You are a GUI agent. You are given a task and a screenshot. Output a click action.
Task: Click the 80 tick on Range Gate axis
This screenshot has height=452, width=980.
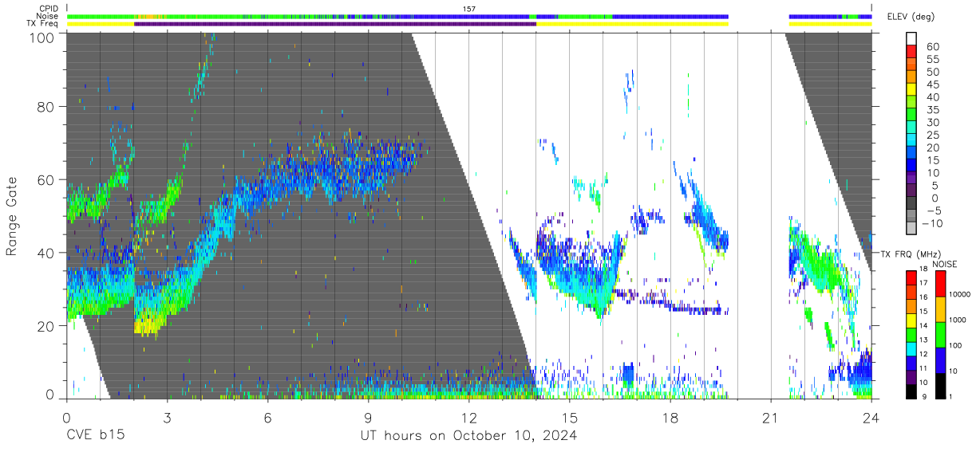[46, 107]
